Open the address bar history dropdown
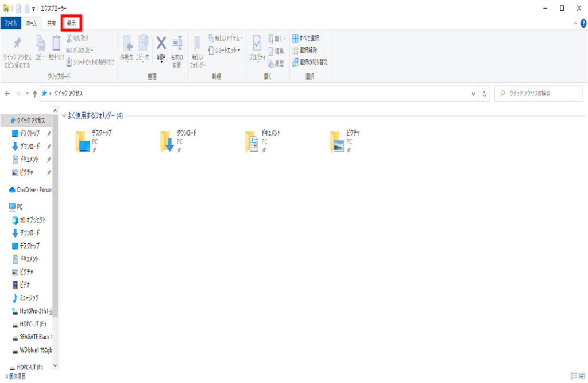Screen dimensions: 588x383 (473, 94)
